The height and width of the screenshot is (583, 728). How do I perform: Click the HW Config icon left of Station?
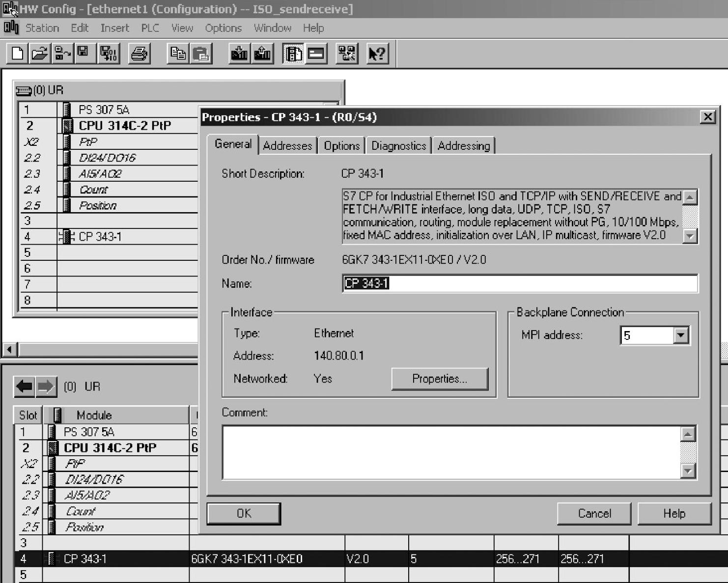[11, 28]
